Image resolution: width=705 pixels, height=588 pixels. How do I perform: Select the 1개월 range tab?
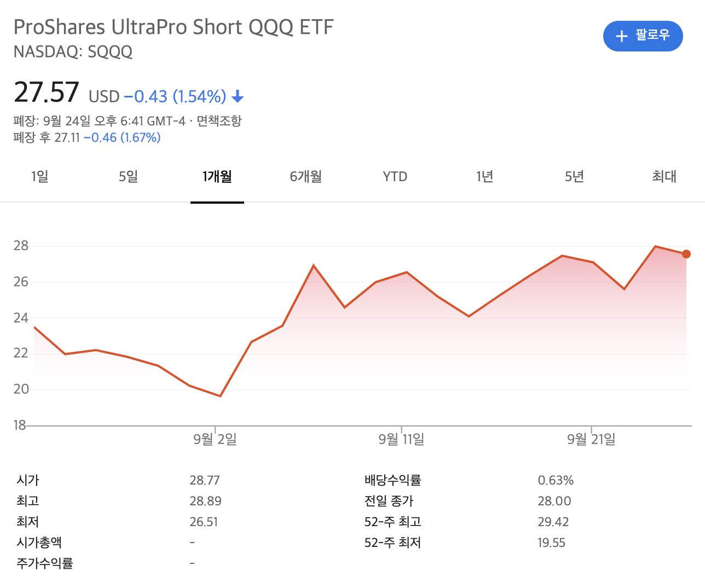click(x=217, y=176)
